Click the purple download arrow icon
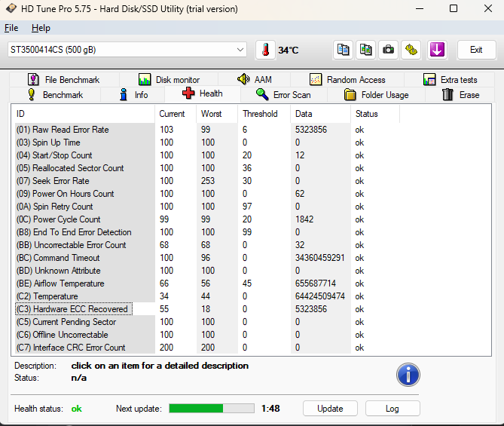This screenshot has height=426, width=504. 437,50
